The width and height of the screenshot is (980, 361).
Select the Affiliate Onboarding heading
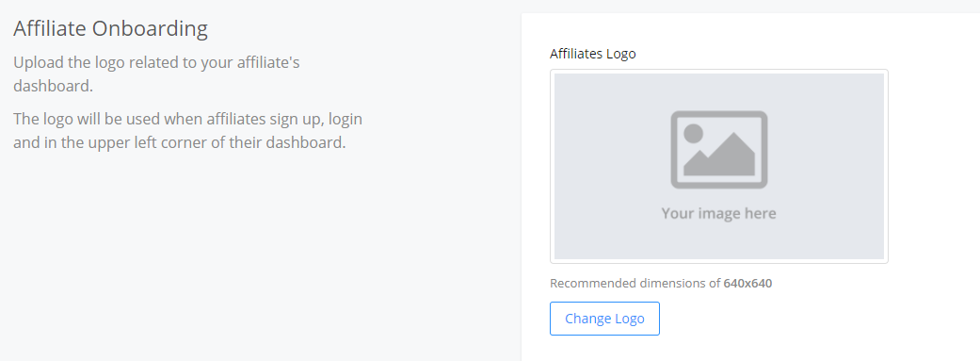click(111, 29)
